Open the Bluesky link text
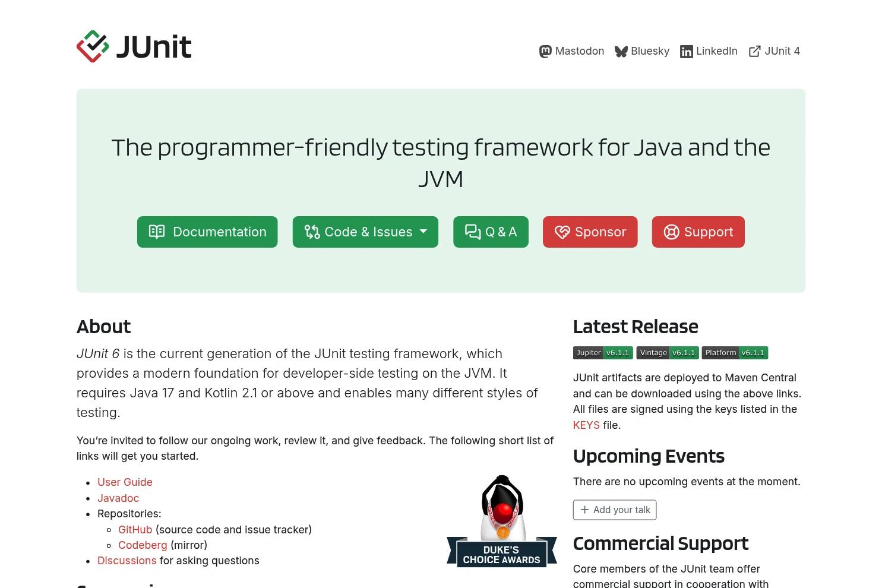882x588 pixels. point(650,51)
